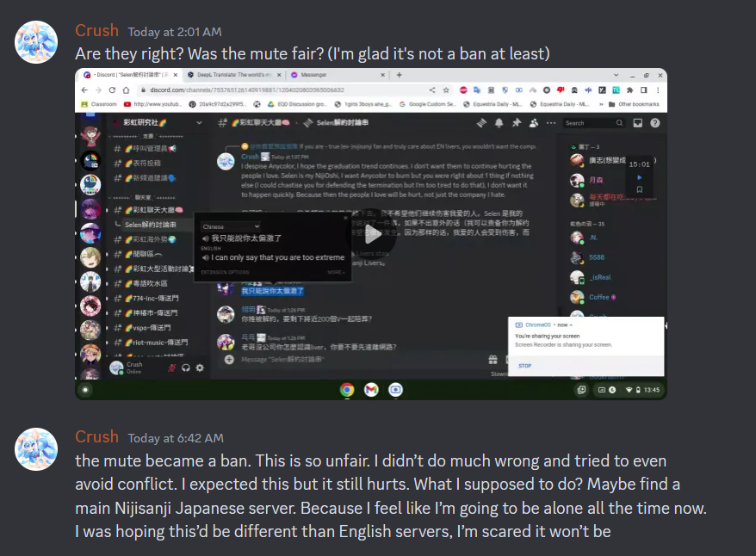This screenshot has width=756, height=556.
Task: Toggle the muted microphone icon
Action: tap(171, 368)
